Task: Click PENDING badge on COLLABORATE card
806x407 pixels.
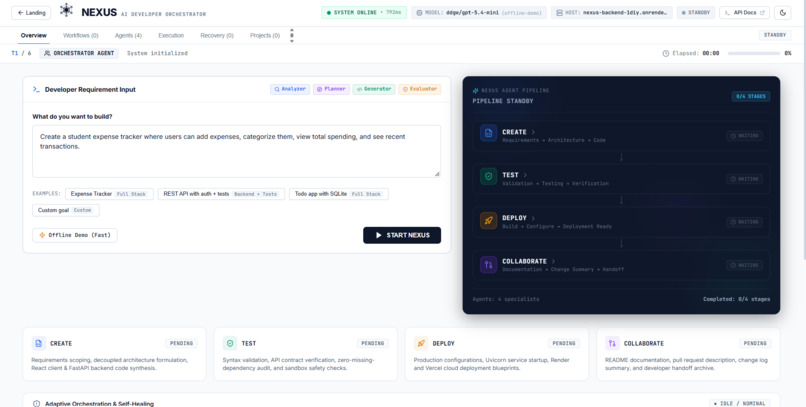Action: point(755,343)
